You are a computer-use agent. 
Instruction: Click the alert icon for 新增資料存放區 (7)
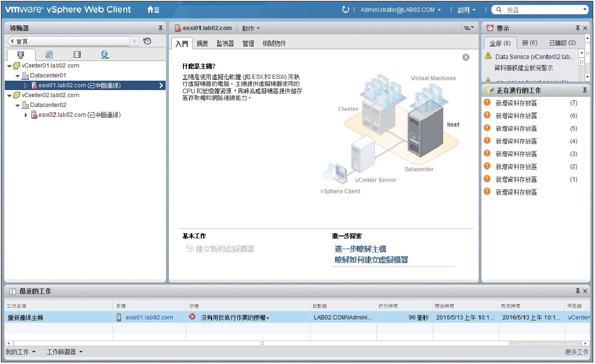point(487,103)
